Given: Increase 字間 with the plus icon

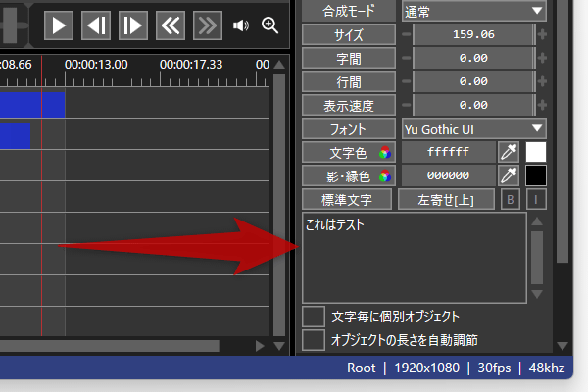Looking at the screenshot, I should point(542,58).
